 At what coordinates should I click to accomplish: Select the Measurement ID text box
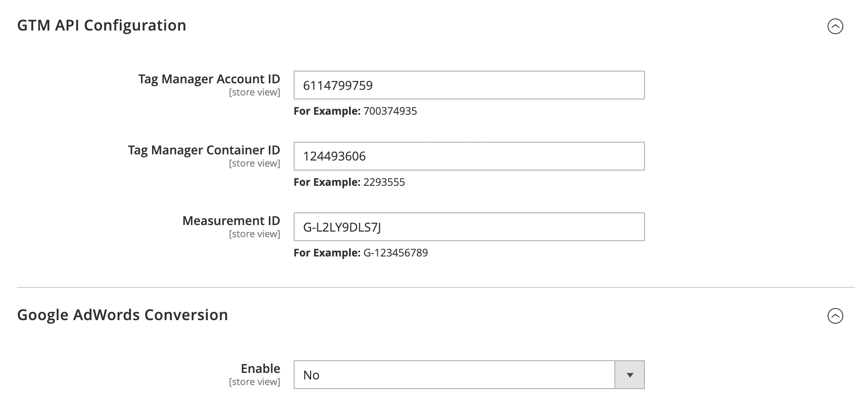click(469, 227)
